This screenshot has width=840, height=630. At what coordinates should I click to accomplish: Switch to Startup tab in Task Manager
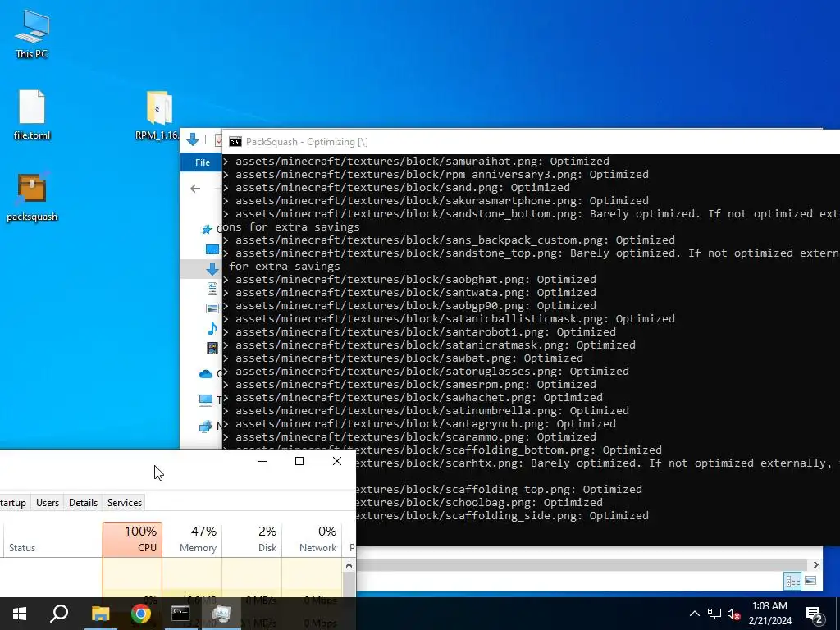click(x=13, y=503)
